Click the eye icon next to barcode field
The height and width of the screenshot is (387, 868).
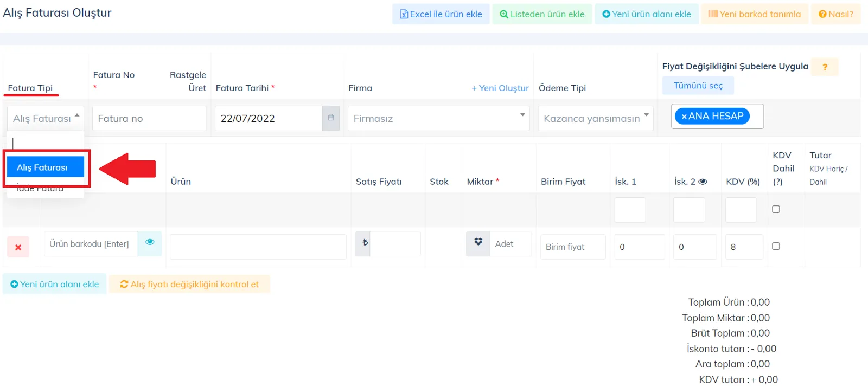pos(150,243)
